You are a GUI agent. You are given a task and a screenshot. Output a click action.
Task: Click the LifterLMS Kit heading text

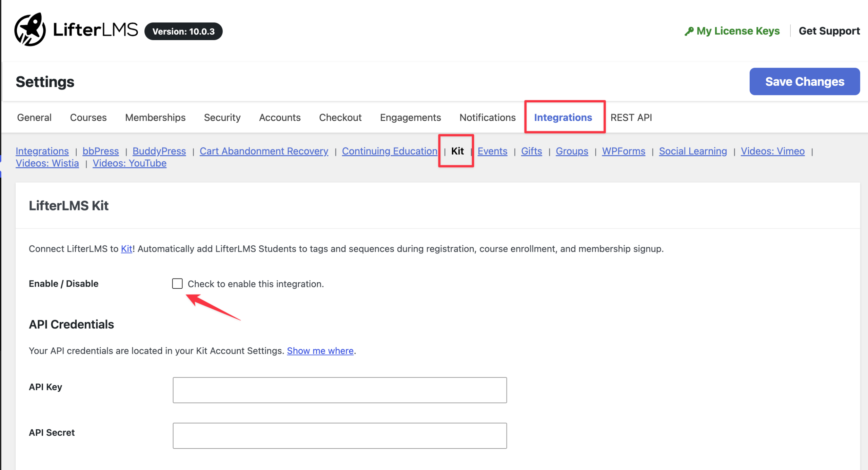pyautogui.click(x=68, y=205)
